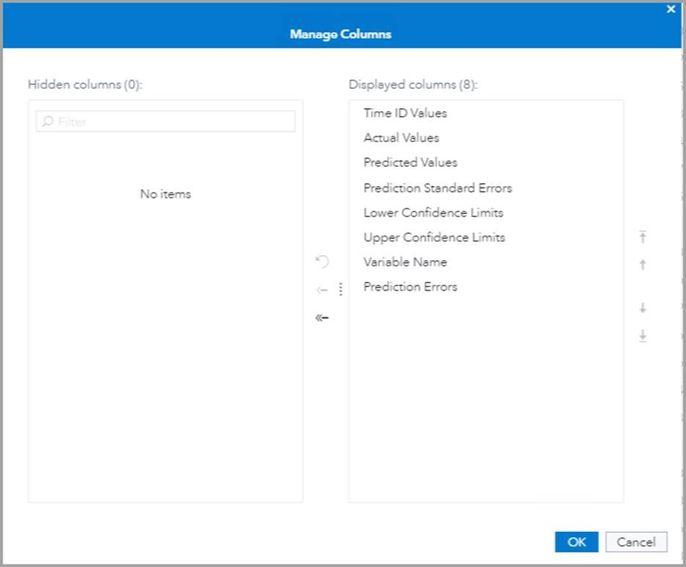Click the search magnifier in Filter box
686x567 pixels.
coord(47,122)
